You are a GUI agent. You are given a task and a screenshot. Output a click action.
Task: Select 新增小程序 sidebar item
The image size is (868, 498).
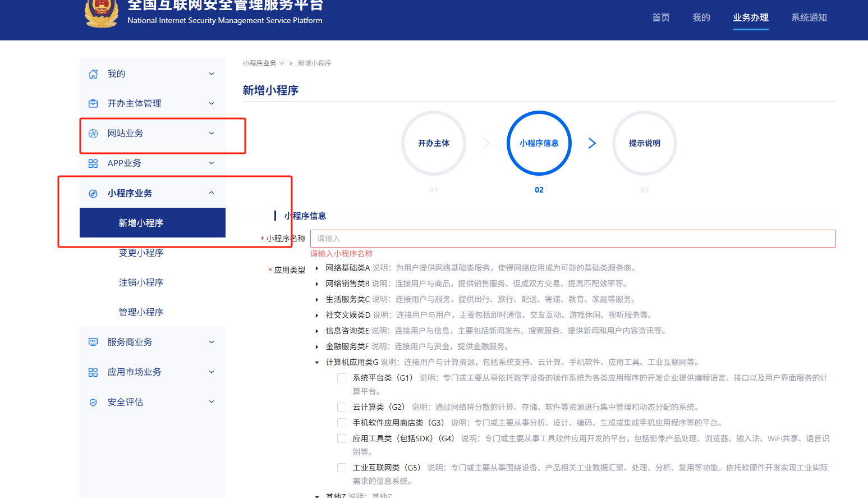153,223
